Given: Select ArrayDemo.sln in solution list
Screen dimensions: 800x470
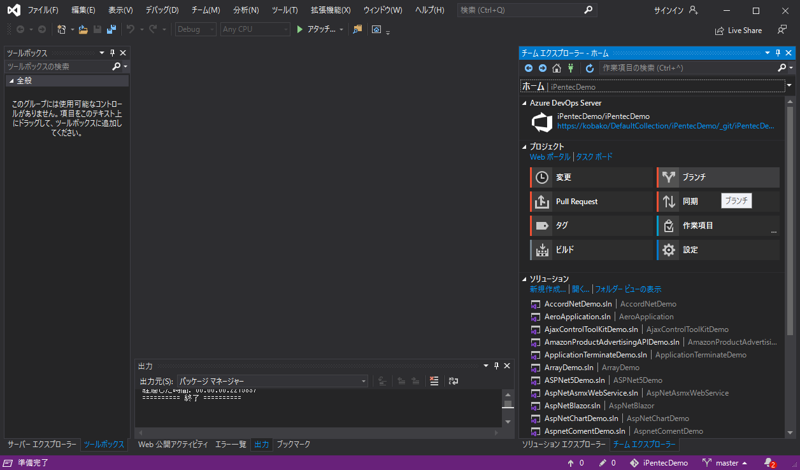Looking at the screenshot, I should (x=569, y=367).
